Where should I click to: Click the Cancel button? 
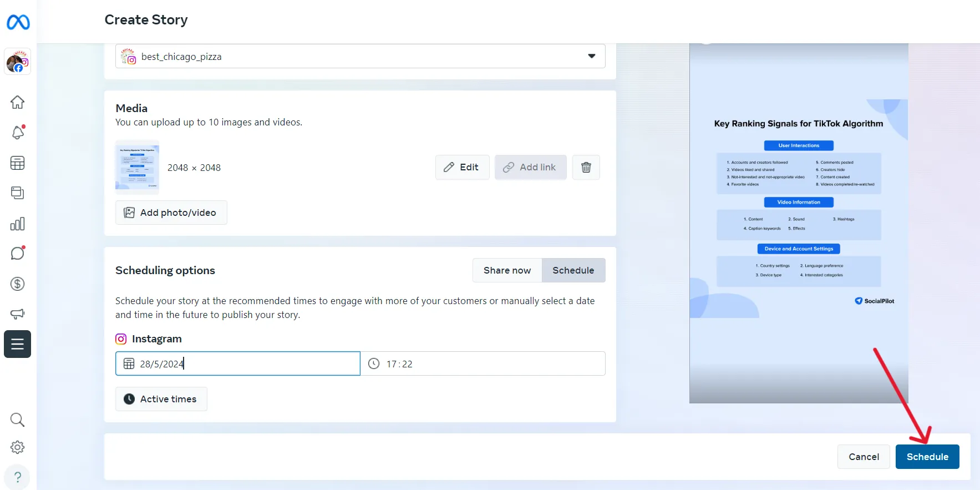tap(864, 457)
